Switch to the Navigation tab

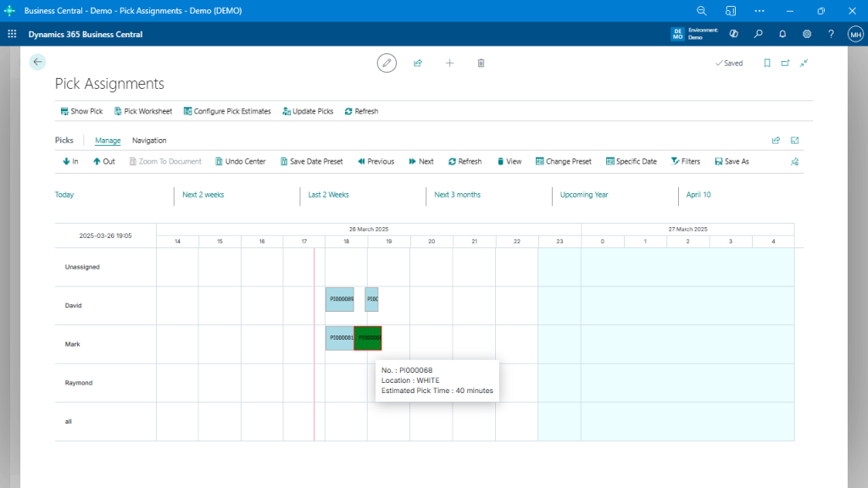pos(149,140)
